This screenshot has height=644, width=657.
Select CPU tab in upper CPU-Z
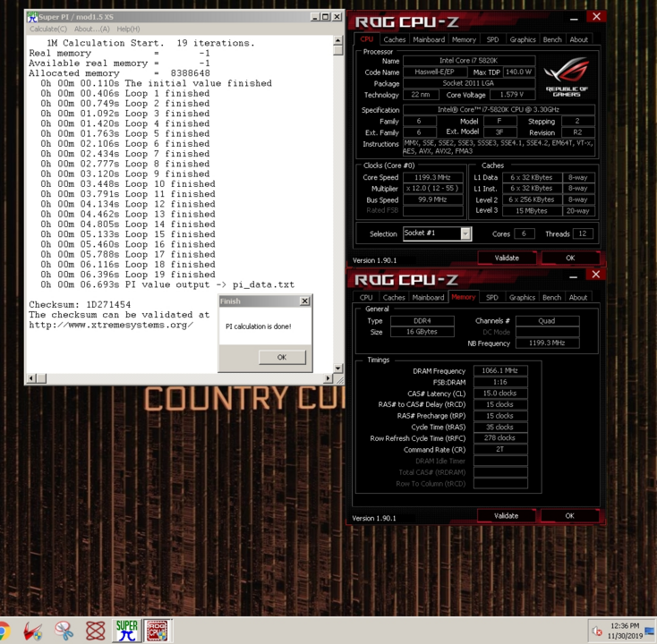367,39
